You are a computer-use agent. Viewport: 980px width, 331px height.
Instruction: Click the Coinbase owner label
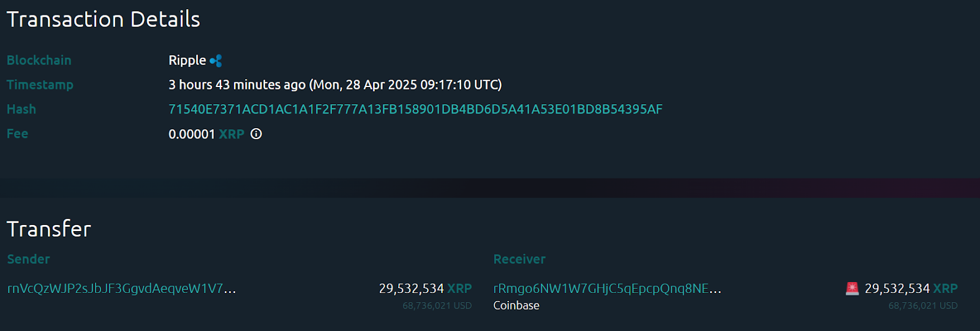tap(516, 305)
